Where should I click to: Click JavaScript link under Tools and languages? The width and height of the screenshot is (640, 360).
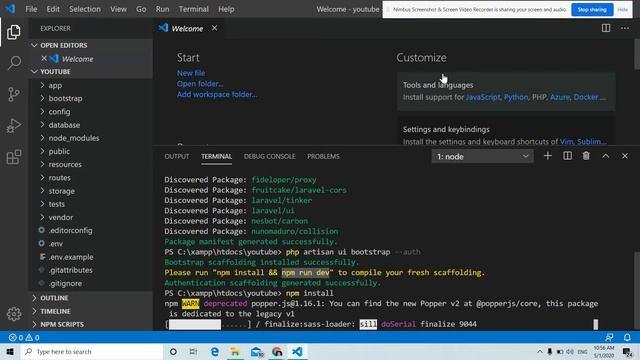coord(483,97)
